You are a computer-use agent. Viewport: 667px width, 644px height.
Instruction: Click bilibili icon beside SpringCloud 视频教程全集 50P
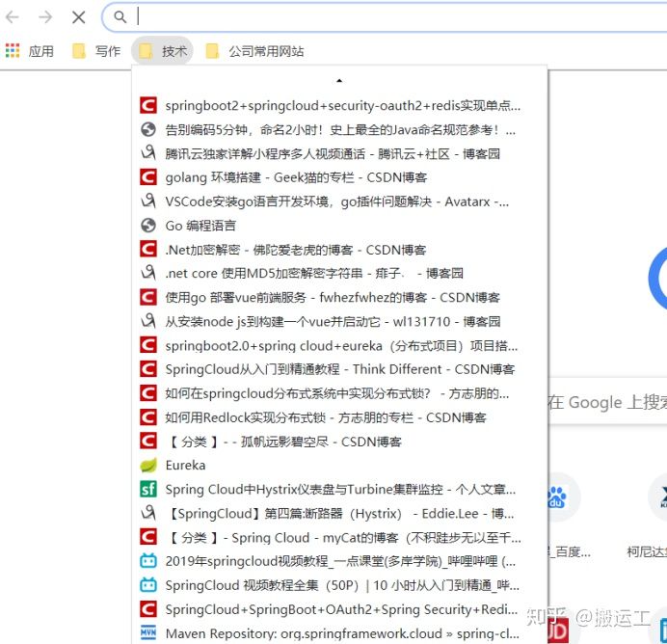point(148,585)
